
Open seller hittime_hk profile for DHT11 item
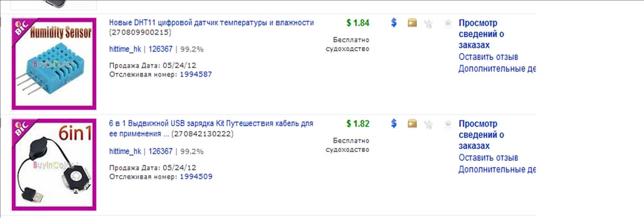click(125, 49)
